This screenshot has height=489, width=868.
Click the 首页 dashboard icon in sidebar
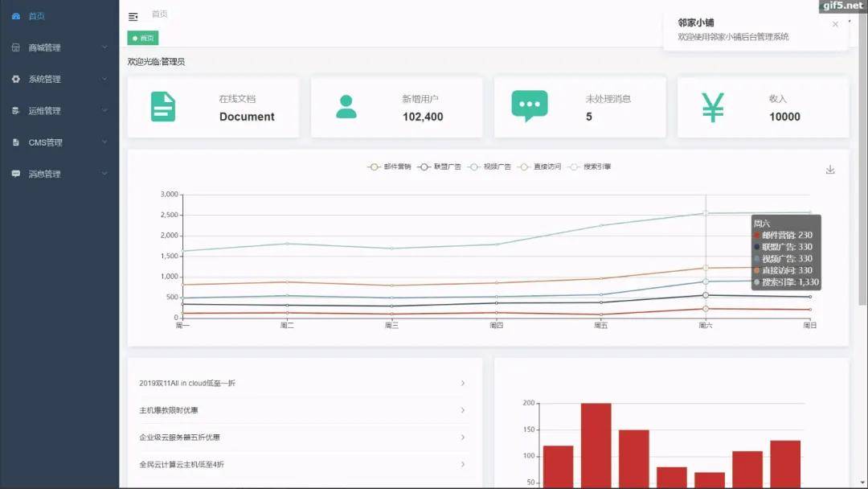point(16,16)
